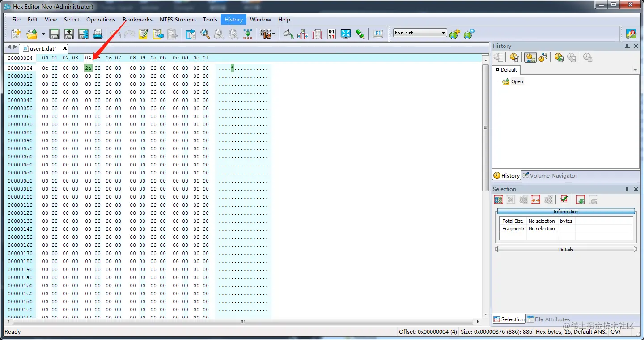Collapse the Information section header
Image resolution: width=644 pixels, height=340 pixels.
click(x=566, y=212)
